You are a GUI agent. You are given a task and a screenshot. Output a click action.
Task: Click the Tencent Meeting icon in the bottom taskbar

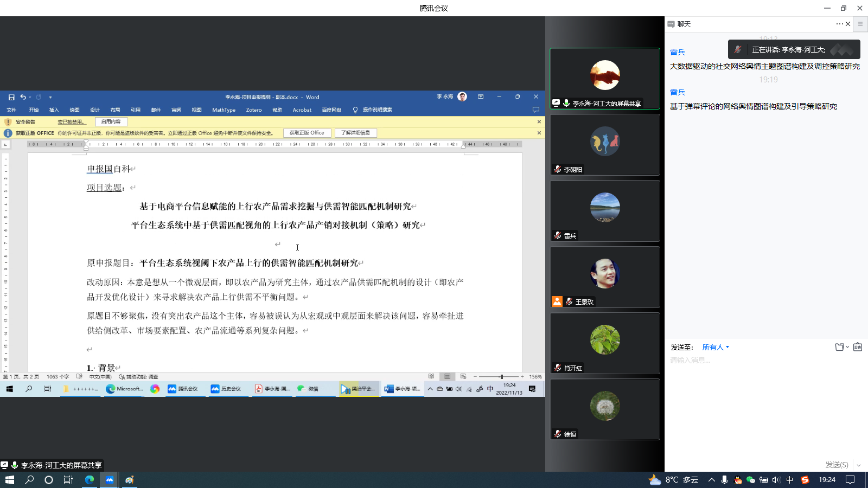click(110, 480)
